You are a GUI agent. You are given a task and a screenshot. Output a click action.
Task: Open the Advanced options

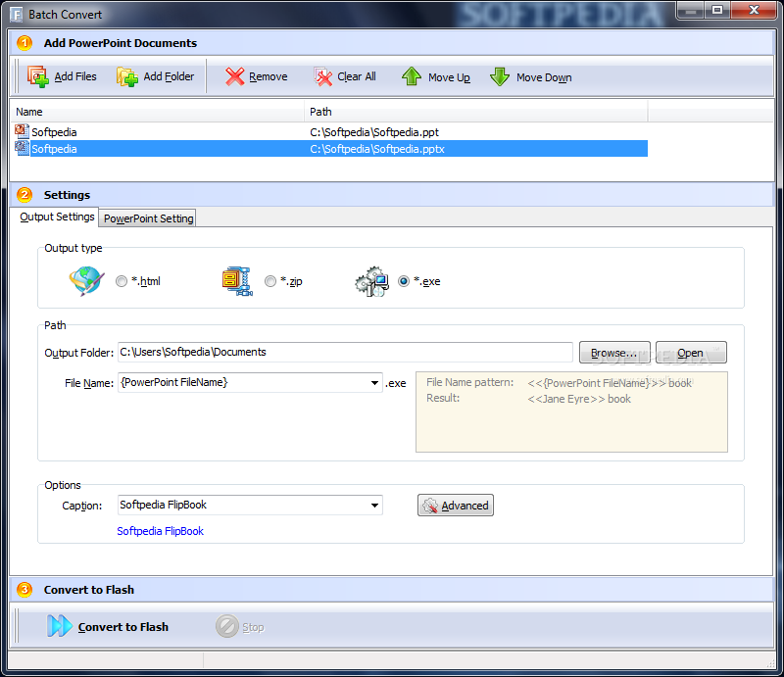pyautogui.click(x=456, y=506)
